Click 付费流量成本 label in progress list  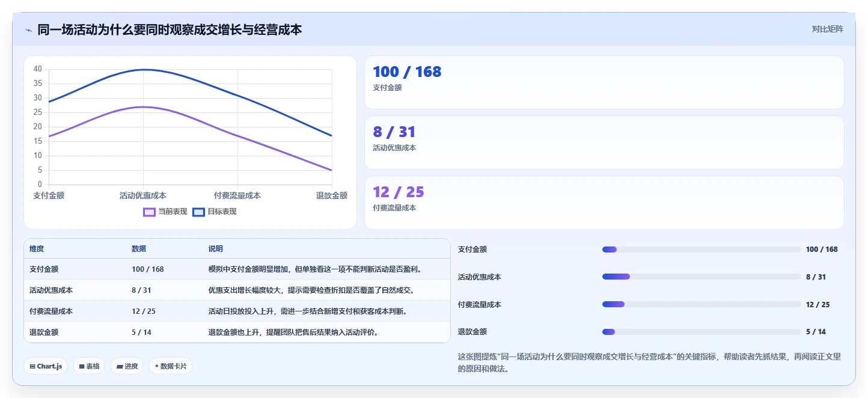(480, 305)
